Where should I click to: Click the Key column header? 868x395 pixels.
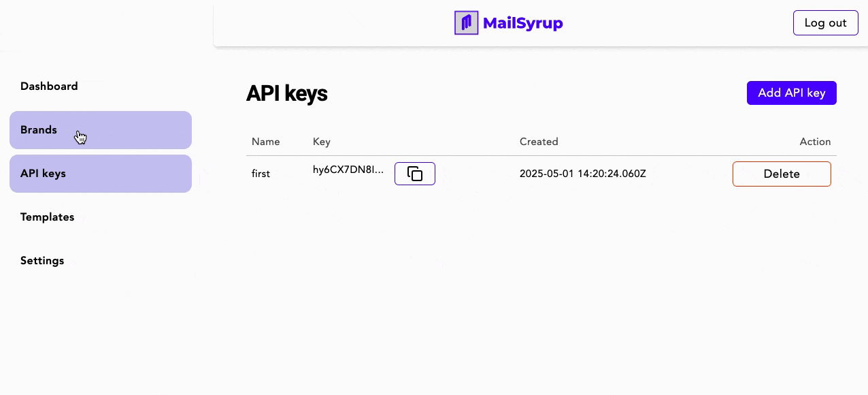click(x=321, y=142)
